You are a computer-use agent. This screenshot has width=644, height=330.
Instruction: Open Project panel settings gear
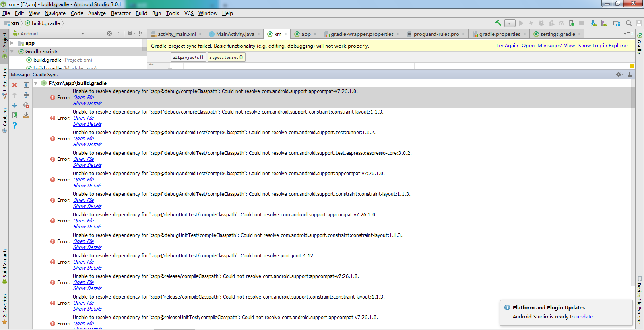(131, 33)
